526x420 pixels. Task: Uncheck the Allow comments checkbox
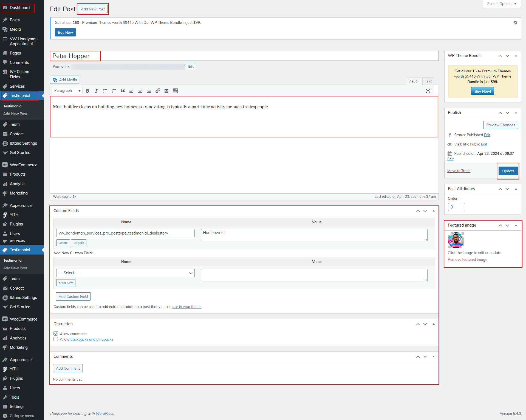56,333
